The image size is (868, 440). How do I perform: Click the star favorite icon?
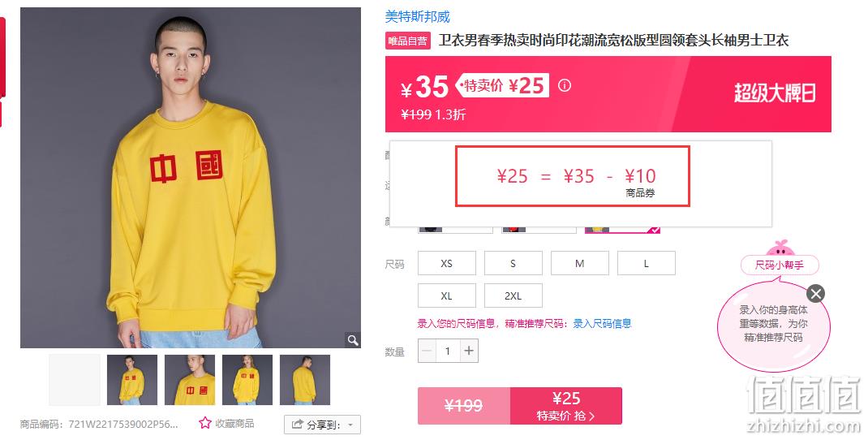click(204, 424)
